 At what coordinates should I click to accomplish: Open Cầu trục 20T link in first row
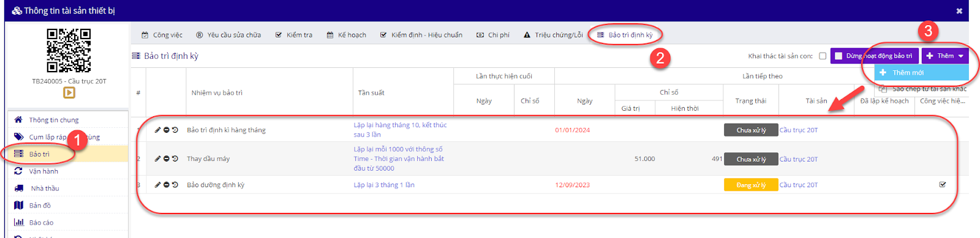(x=799, y=130)
